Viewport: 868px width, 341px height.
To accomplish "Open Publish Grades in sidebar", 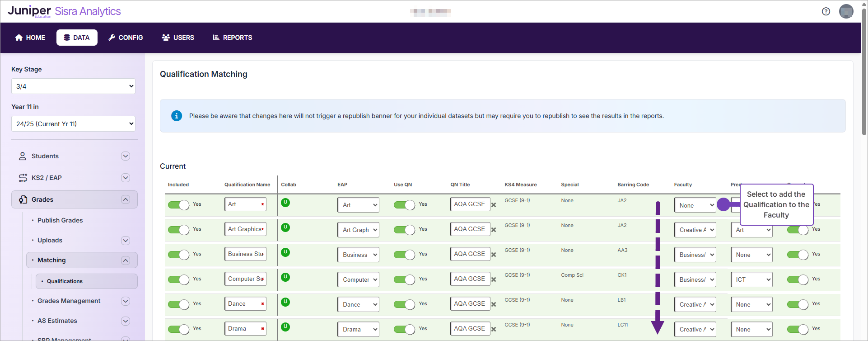I will [60, 220].
